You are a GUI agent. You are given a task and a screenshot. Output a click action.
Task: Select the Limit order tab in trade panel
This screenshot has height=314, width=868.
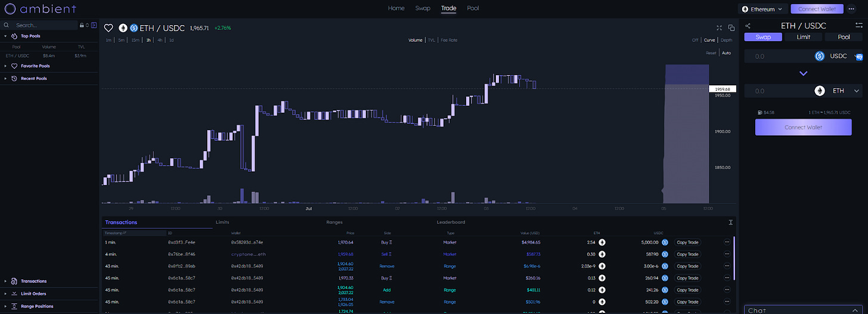point(803,37)
